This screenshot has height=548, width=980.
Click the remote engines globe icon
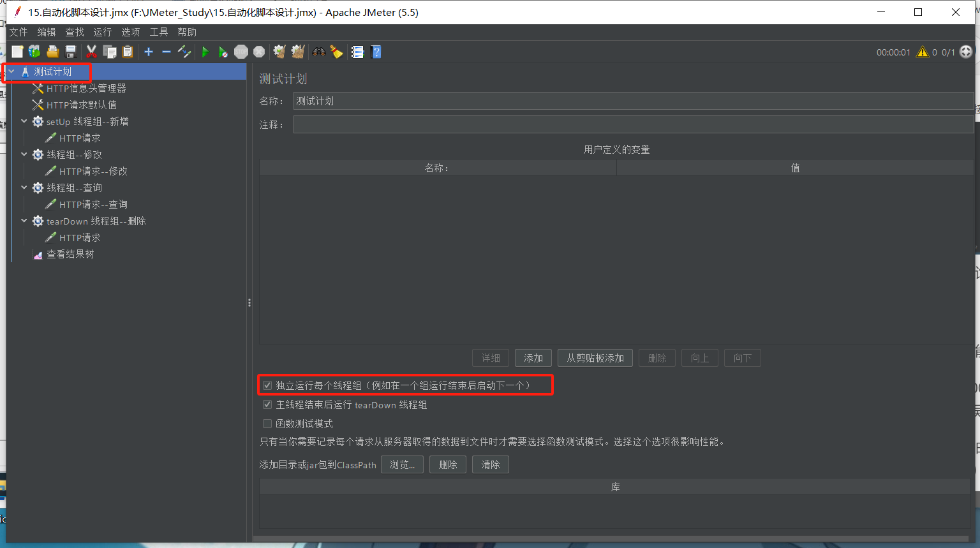[x=966, y=52]
